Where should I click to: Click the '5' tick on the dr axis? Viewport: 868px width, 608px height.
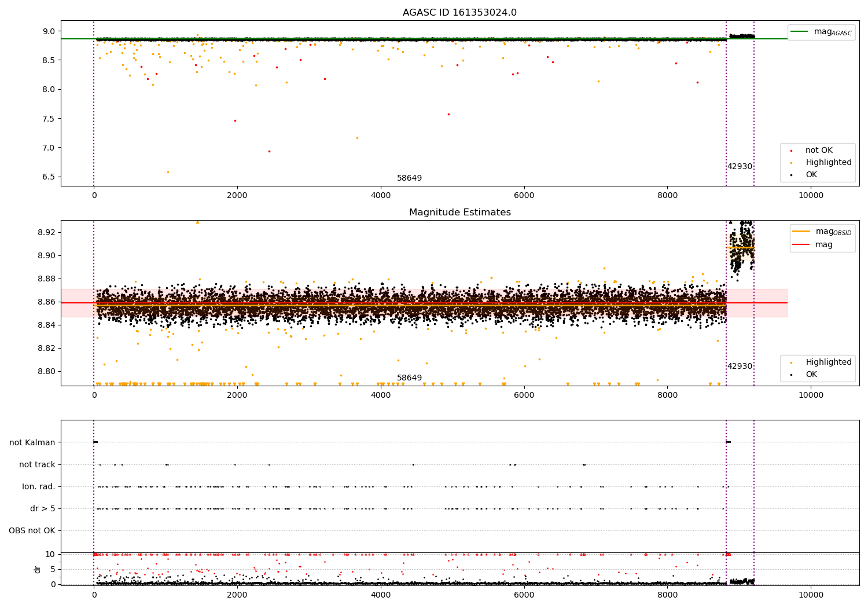click(53, 569)
